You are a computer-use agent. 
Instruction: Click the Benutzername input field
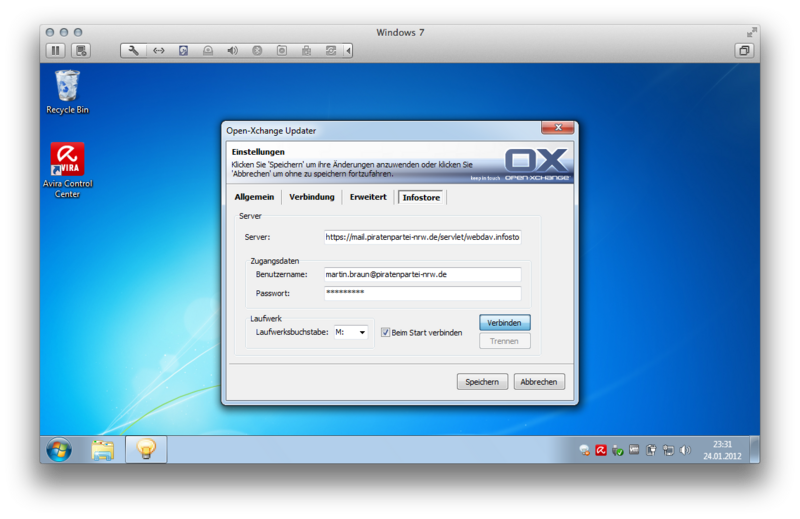tap(422, 275)
